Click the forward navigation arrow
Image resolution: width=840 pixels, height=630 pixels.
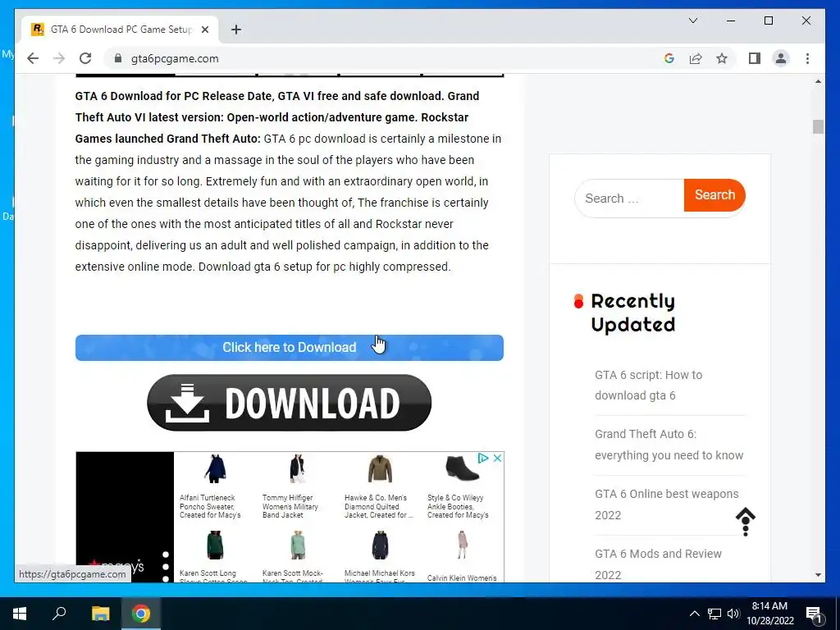pos(59,58)
